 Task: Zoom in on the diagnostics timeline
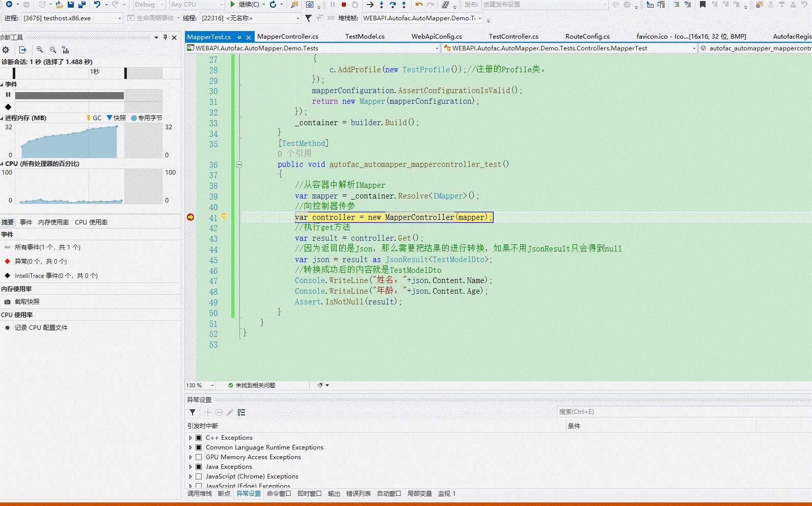[x=40, y=50]
